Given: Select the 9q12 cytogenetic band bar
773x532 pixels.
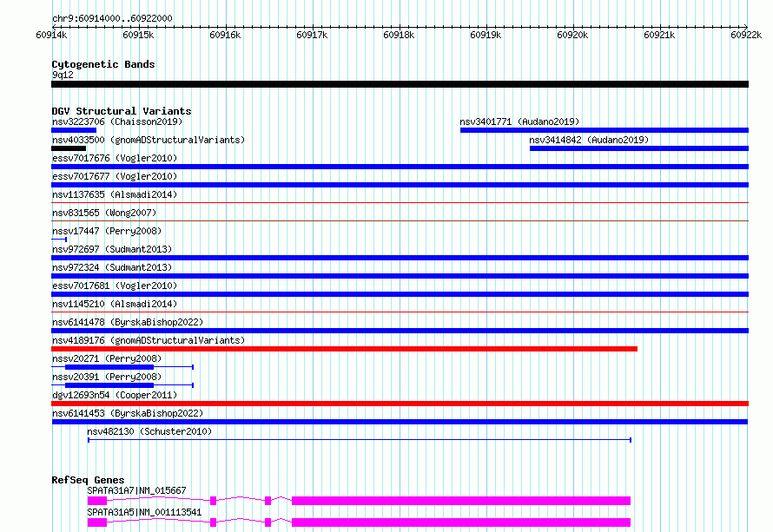Looking at the screenshot, I should (400, 84).
